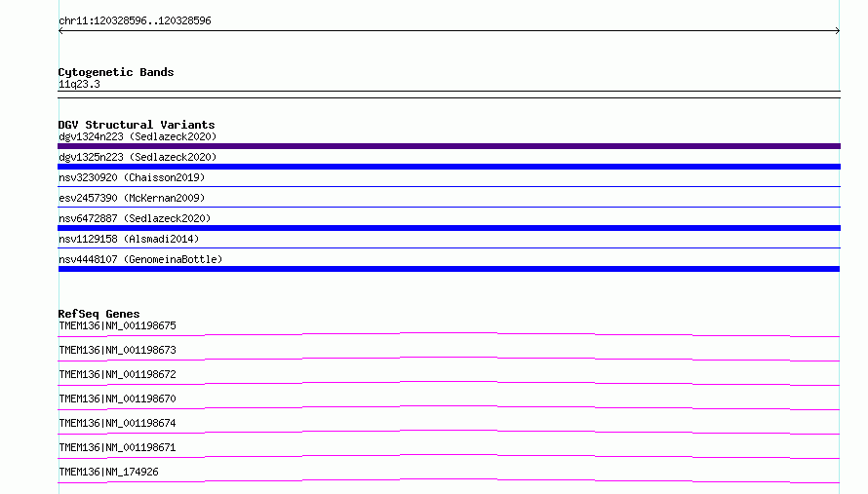Click the DGV Structural Variants heading
Viewport: 868px width, 494px height.
(x=137, y=125)
